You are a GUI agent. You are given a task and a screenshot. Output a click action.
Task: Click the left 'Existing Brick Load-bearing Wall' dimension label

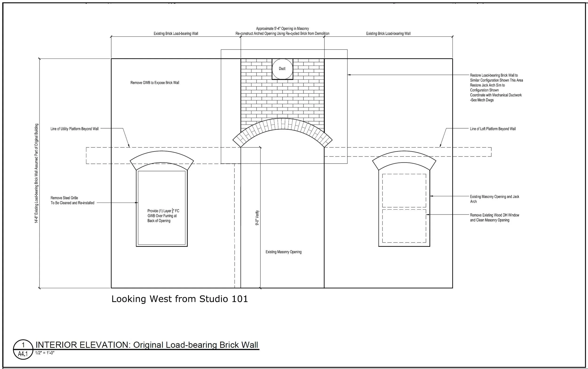[176, 34]
